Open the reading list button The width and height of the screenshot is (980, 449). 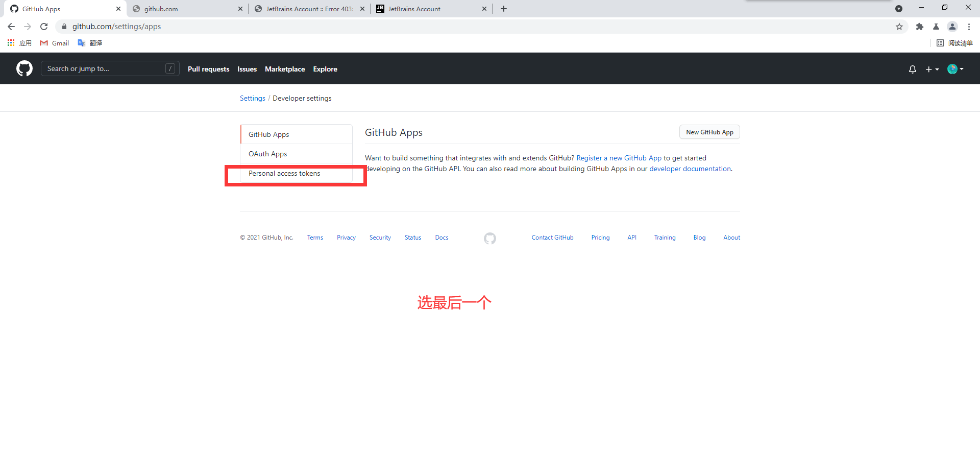tap(954, 43)
